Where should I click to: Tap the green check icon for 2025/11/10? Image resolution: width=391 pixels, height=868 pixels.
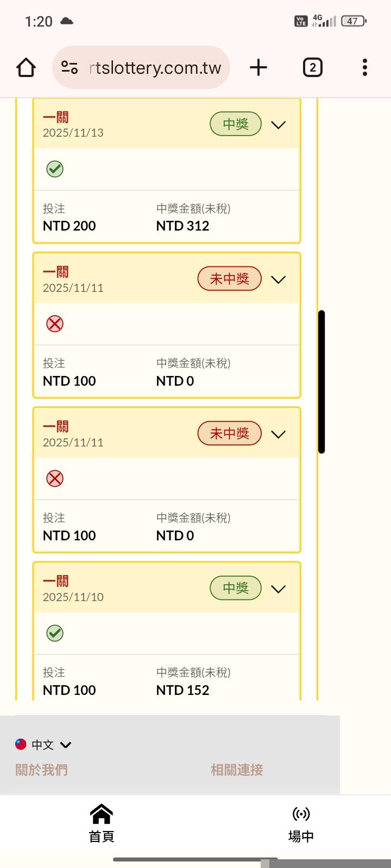[54, 633]
